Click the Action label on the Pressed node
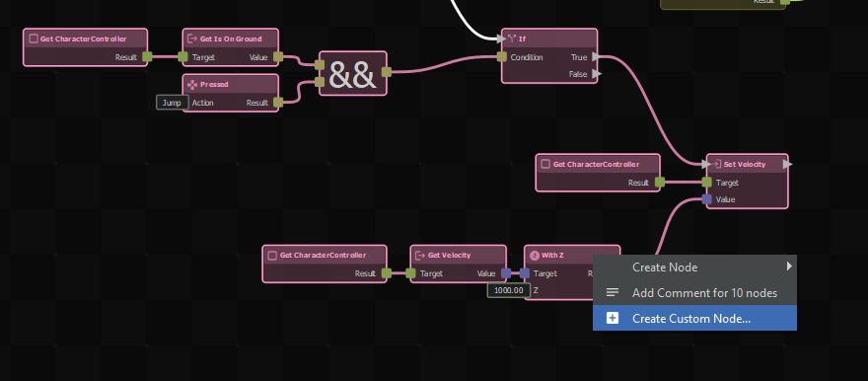Screen dimensions: 868x381 click(202, 103)
